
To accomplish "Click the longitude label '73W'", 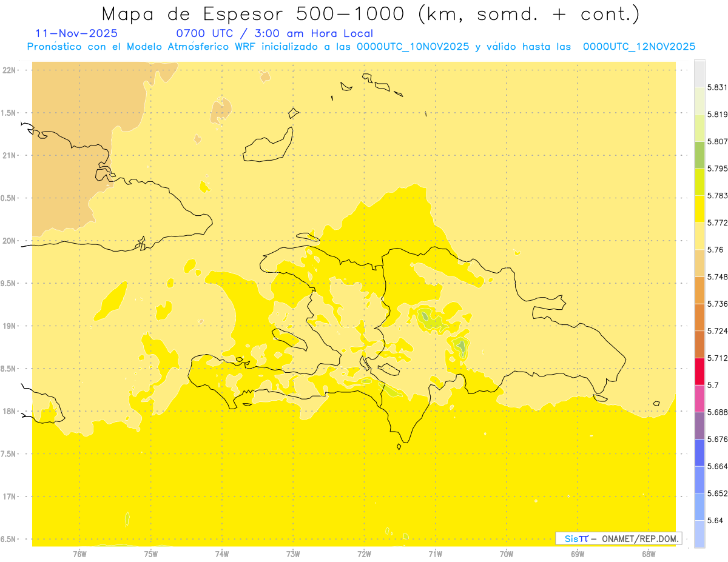I will tap(293, 554).
